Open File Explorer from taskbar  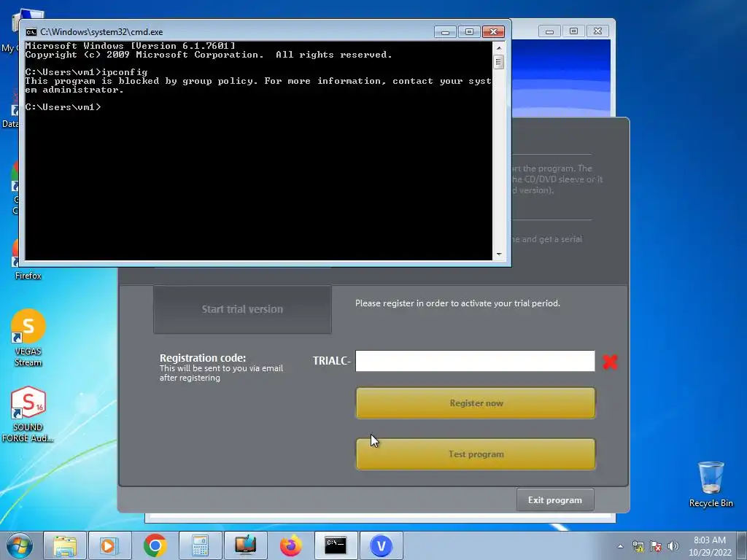[x=65, y=545]
